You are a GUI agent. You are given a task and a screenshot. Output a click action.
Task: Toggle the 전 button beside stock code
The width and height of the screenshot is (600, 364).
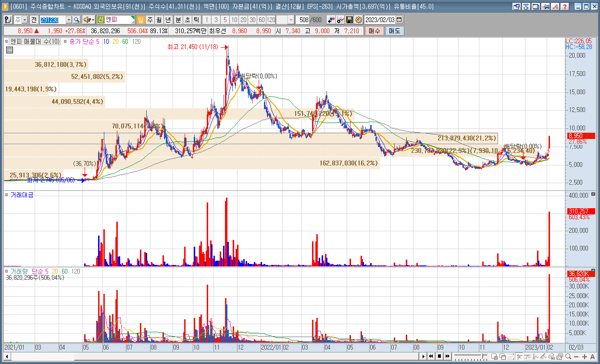pos(34,20)
